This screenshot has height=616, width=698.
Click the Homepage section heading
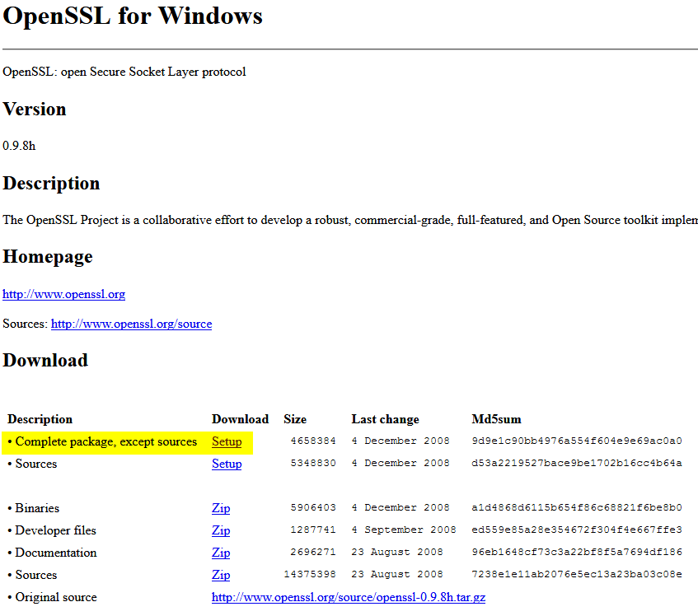47,256
